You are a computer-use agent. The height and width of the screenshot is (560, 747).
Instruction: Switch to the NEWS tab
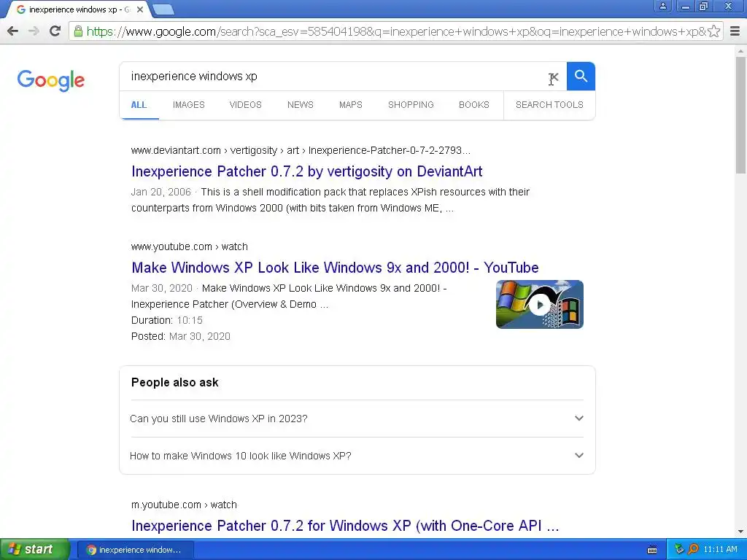point(300,105)
